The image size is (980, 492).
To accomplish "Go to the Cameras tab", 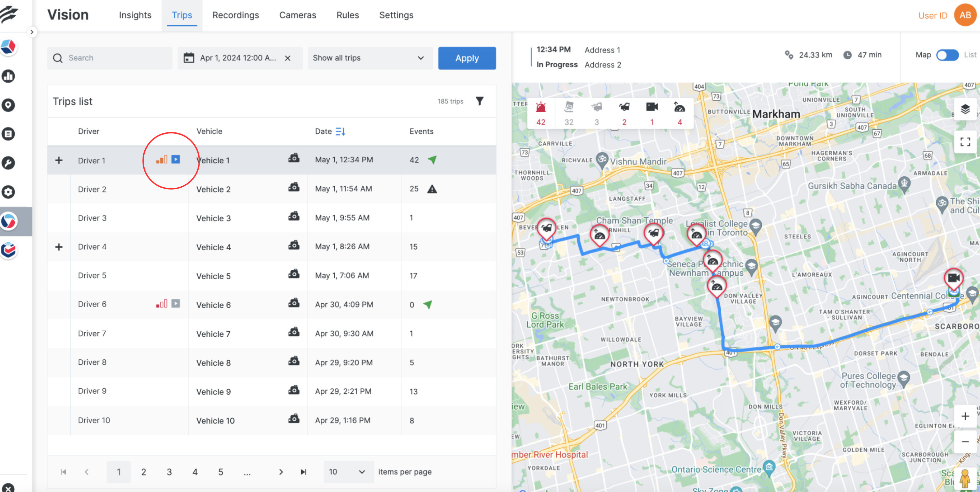I will pyautogui.click(x=298, y=15).
